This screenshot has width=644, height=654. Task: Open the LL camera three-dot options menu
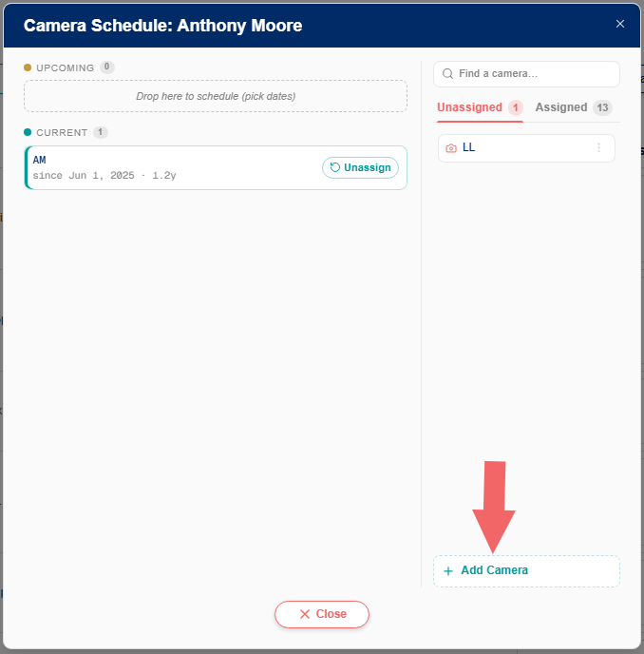tap(598, 147)
